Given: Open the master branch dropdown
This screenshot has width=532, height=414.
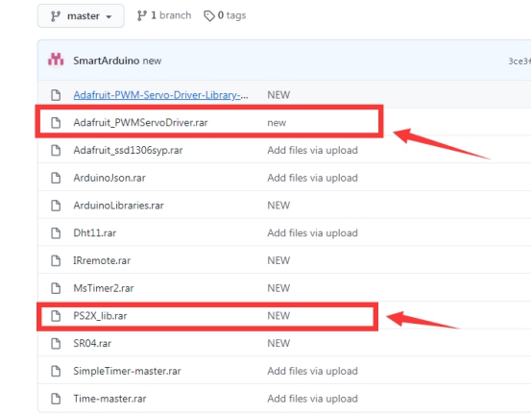Looking at the screenshot, I should click(81, 16).
